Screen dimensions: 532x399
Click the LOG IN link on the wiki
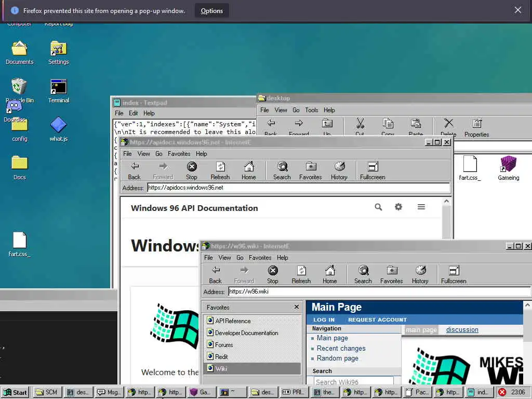coord(324,320)
